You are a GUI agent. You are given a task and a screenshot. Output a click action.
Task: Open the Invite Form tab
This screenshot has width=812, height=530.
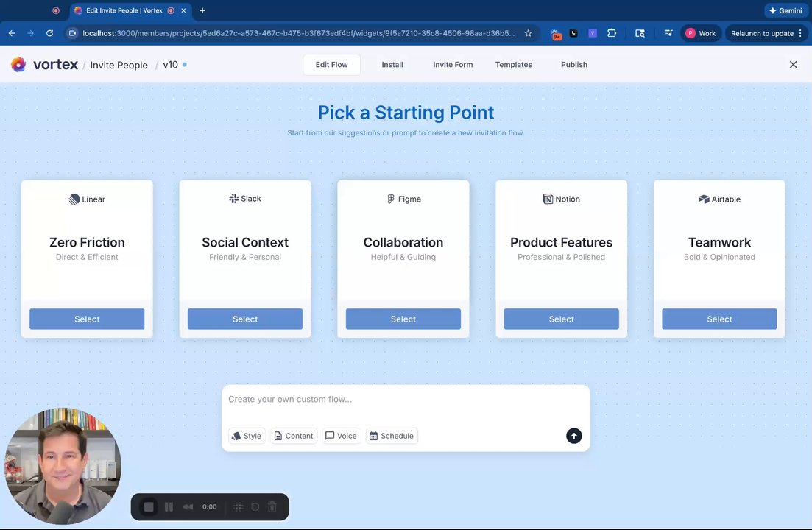(x=453, y=64)
